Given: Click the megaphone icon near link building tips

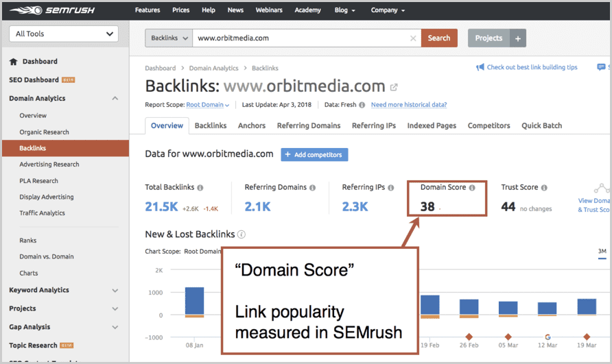Looking at the screenshot, I should pyautogui.click(x=480, y=67).
